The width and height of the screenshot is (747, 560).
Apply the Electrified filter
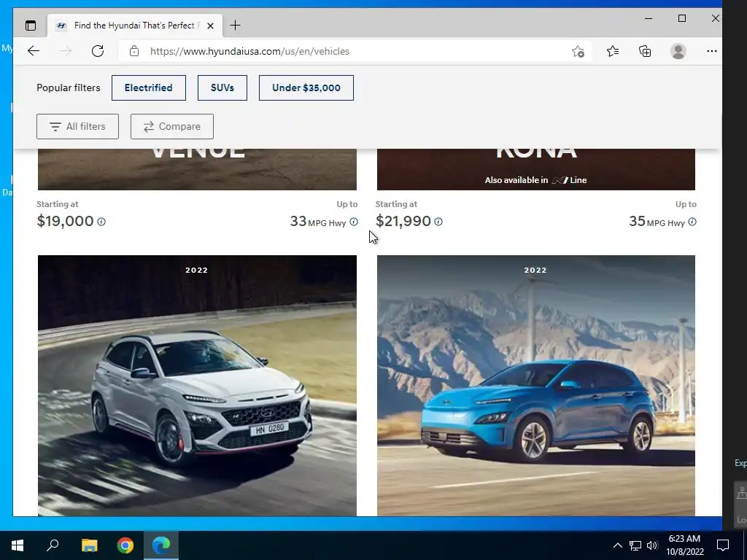pyautogui.click(x=149, y=87)
